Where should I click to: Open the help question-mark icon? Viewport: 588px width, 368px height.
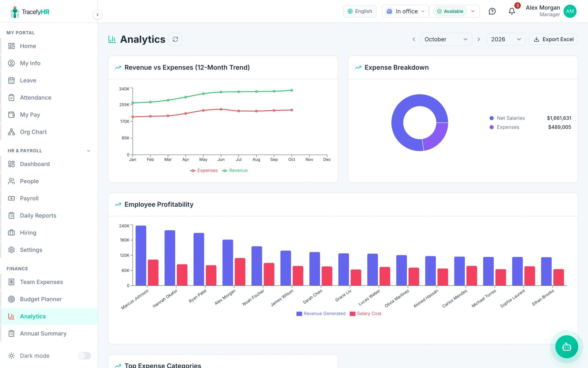492,11
